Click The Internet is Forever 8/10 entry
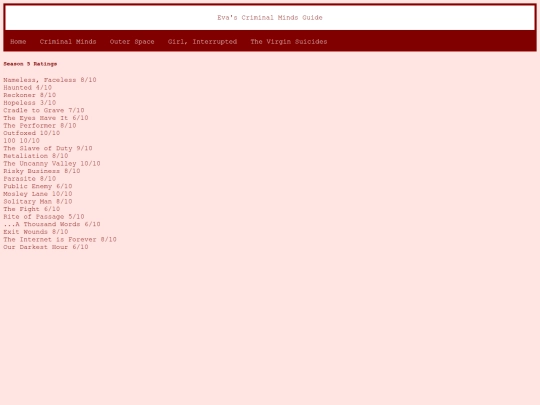The image size is (540, 405). coord(60,239)
